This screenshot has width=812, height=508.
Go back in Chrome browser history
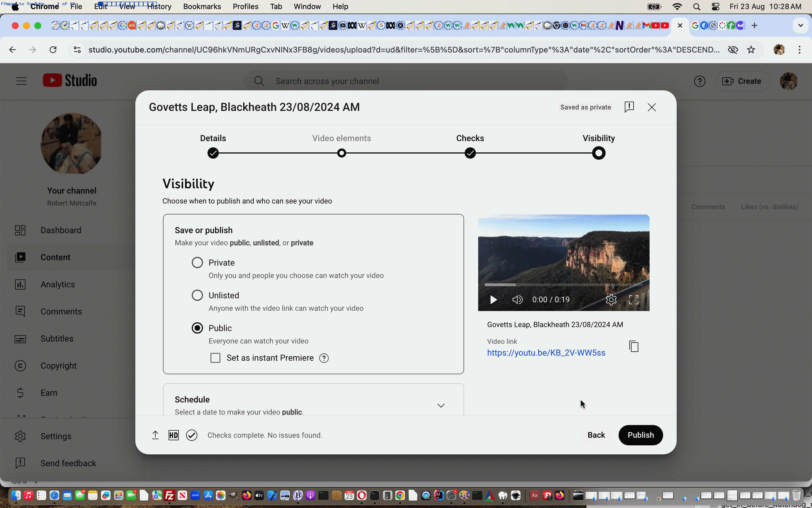click(12, 50)
